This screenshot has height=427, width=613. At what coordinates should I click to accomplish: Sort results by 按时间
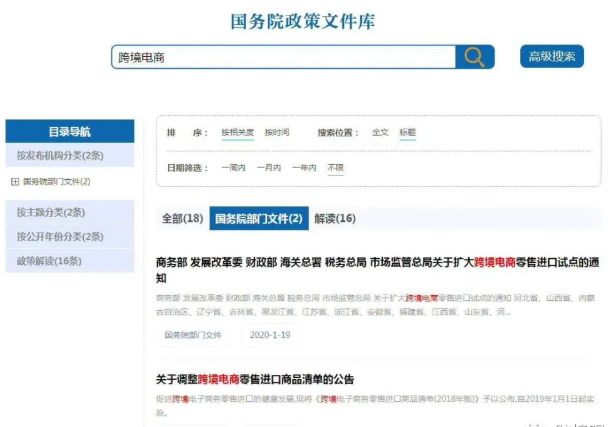(277, 133)
